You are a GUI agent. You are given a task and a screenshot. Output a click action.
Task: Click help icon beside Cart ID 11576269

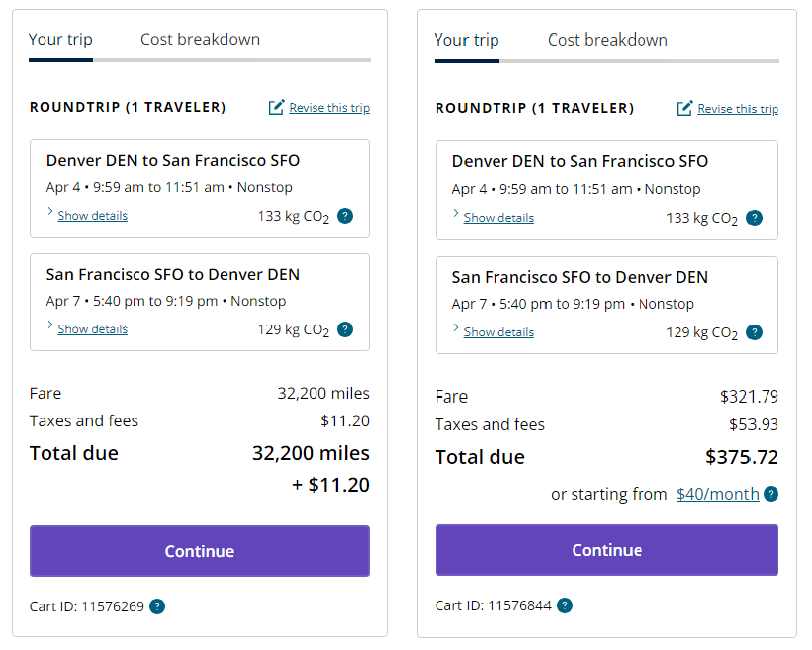coord(157,606)
